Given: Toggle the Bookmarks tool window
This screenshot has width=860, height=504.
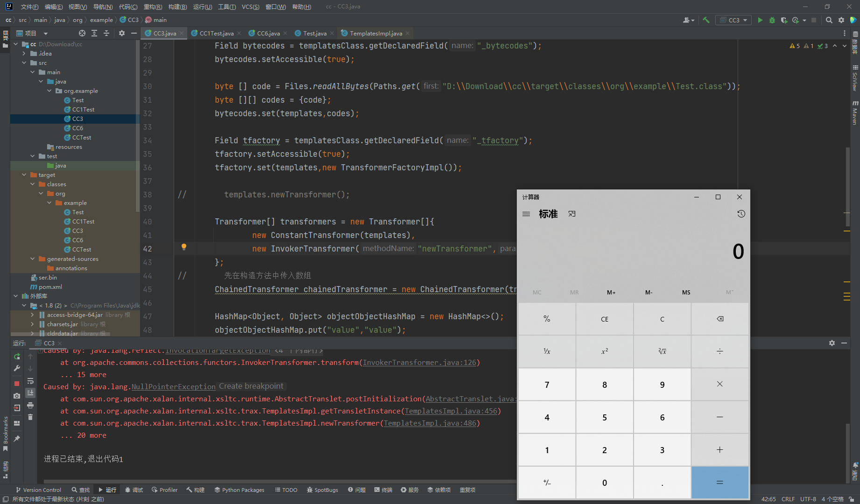Looking at the screenshot, I should click(6, 434).
